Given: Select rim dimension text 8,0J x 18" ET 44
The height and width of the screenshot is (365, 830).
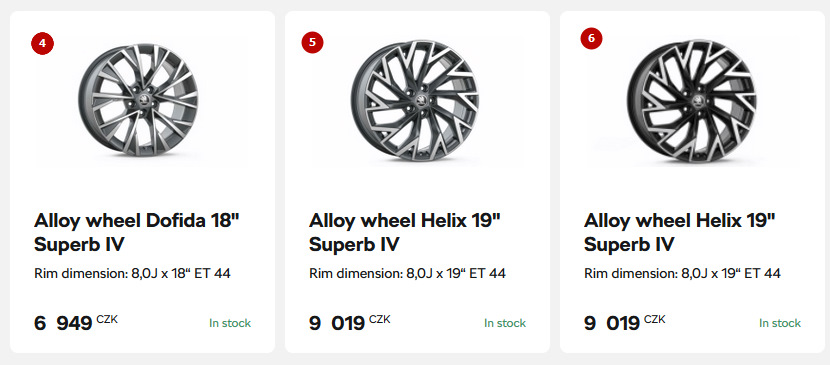Looking at the screenshot, I should [x=181, y=273].
